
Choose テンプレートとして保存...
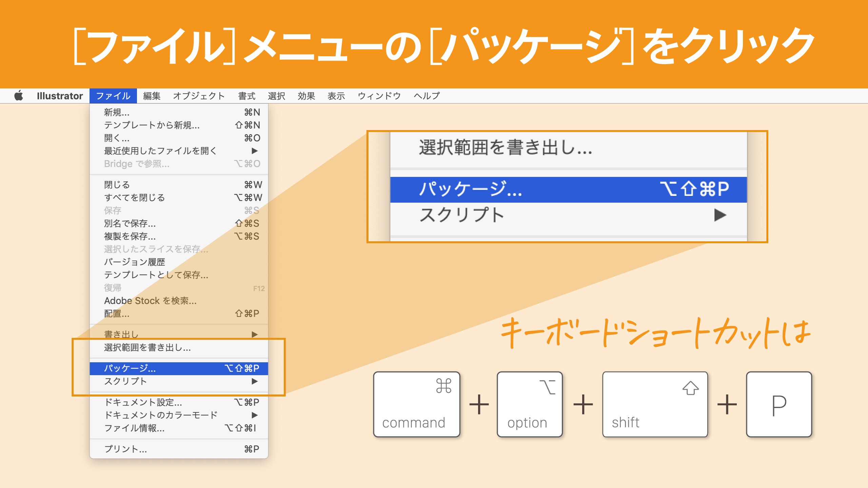179,275
